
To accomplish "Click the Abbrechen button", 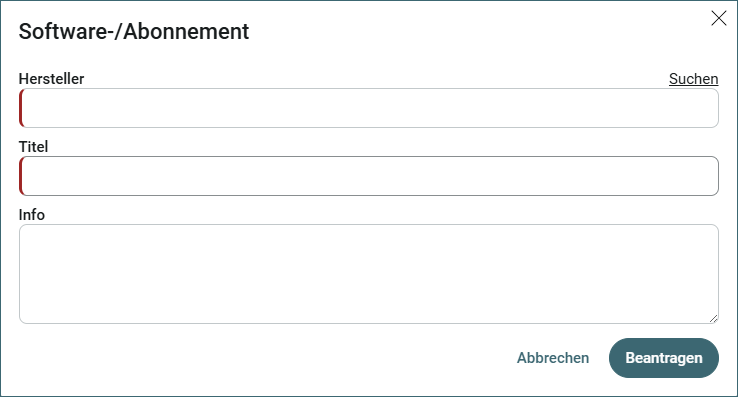I will tap(553, 358).
